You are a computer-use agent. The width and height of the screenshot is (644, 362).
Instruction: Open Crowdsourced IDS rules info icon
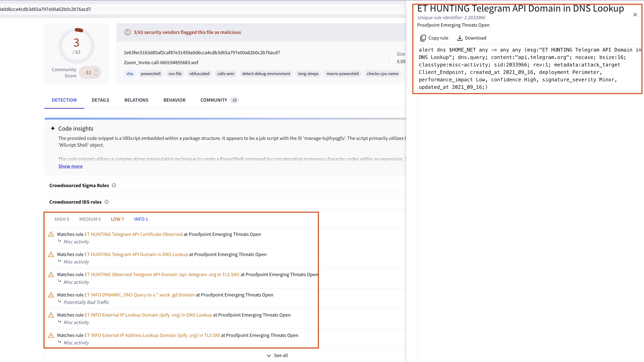coord(106,202)
